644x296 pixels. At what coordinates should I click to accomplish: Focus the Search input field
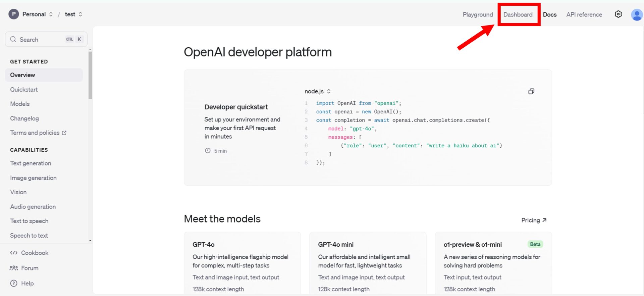pyautogui.click(x=40, y=39)
